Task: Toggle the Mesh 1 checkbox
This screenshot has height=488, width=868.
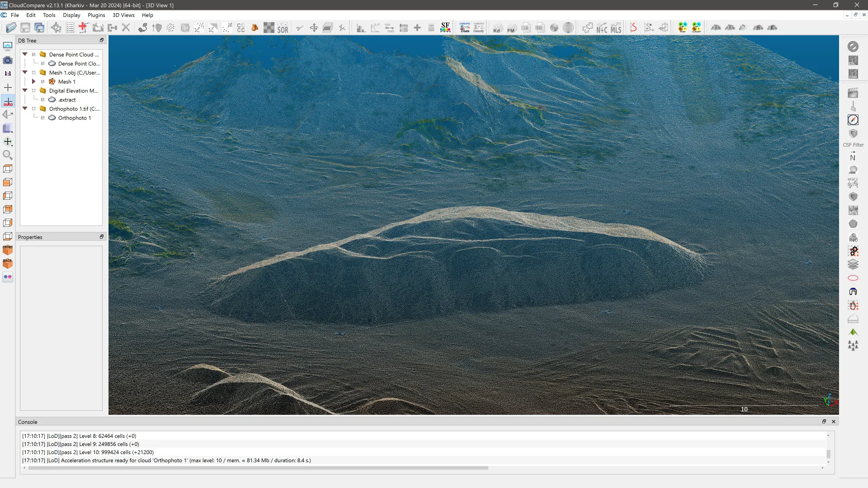Action: pos(42,82)
